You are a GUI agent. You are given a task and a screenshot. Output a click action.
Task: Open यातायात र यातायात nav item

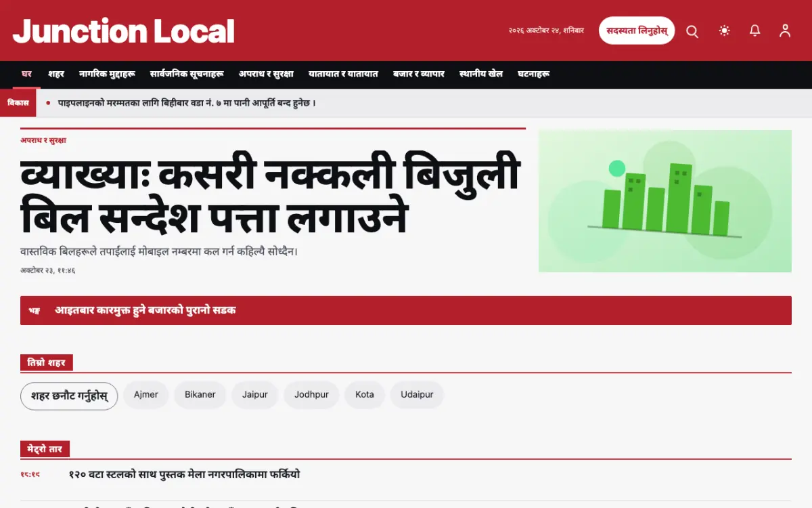click(343, 75)
